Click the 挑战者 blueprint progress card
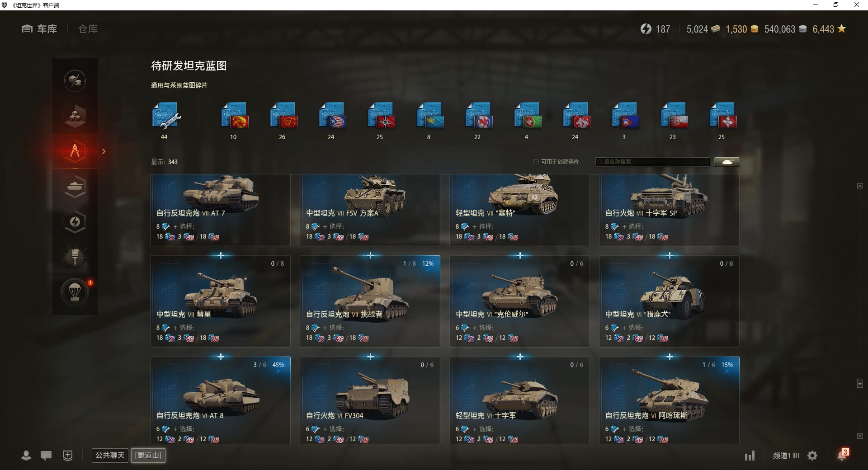868x470 pixels. click(x=370, y=301)
